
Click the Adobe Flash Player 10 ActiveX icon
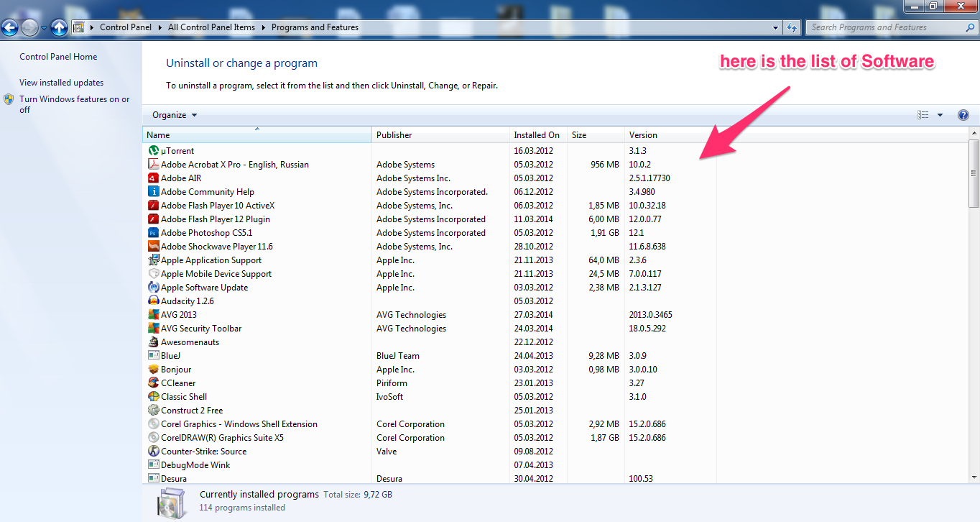click(x=153, y=206)
